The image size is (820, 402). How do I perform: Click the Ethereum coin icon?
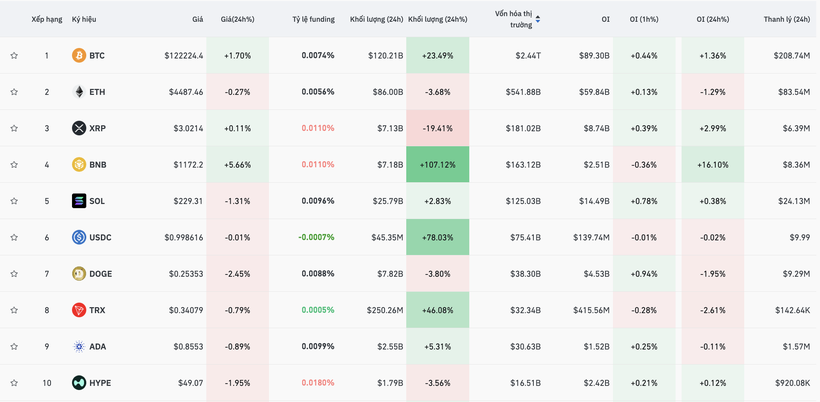tap(79, 92)
